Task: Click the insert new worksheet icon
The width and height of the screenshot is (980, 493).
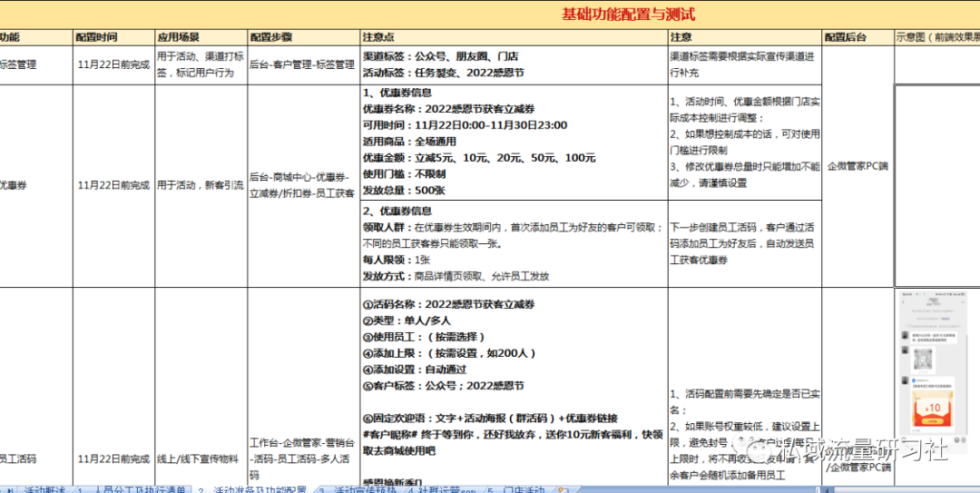Action: tap(564, 489)
